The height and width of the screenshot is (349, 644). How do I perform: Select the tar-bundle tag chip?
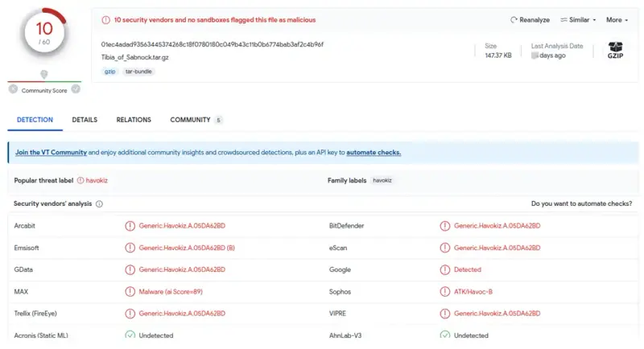(x=138, y=72)
